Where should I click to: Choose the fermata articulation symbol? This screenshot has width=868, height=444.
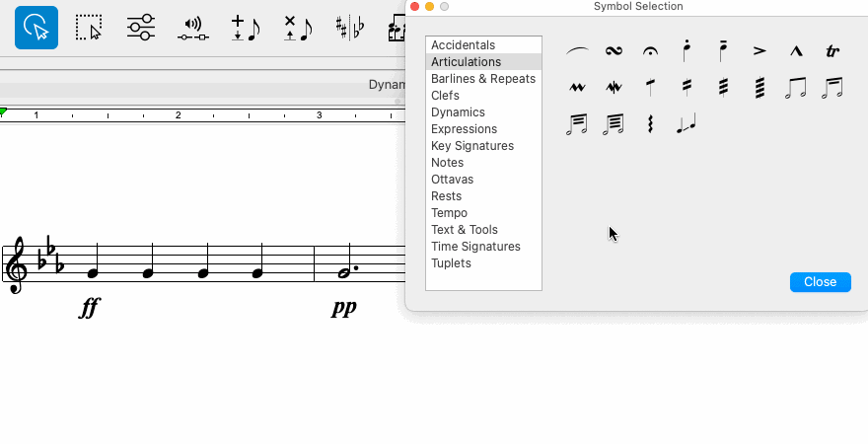pos(650,51)
